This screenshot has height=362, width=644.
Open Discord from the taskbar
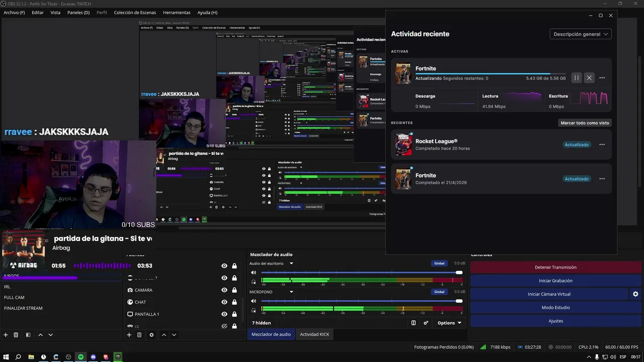(x=93, y=357)
